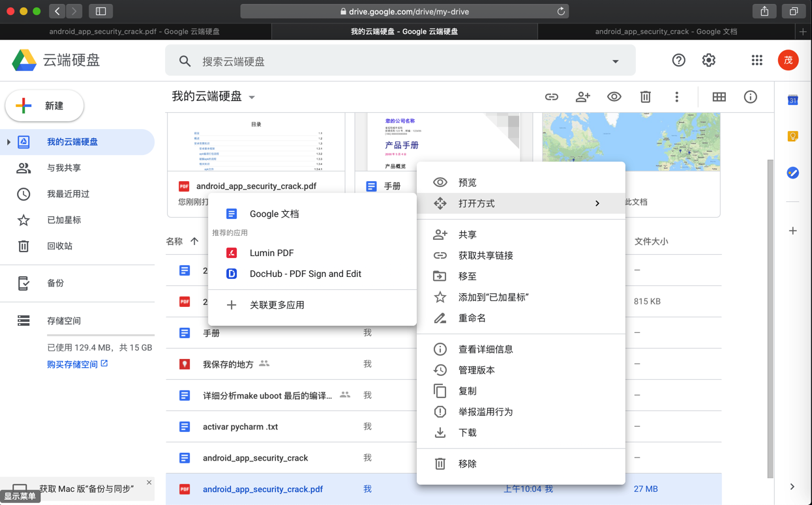Choose 查看详细信息 in the context menu
The width and height of the screenshot is (812, 505).
click(520, 349)
